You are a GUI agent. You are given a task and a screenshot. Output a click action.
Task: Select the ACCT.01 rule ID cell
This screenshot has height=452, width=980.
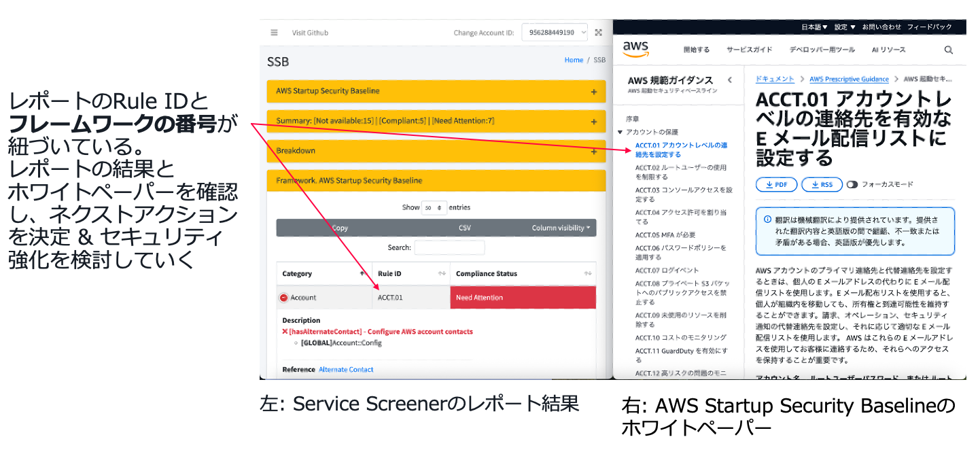[410, 298]
